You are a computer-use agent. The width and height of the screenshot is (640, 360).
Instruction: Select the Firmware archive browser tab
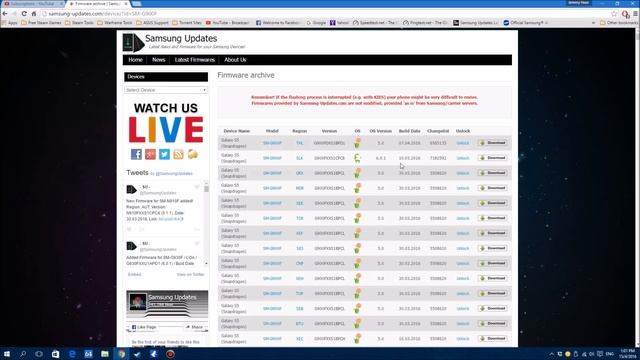click(x=98, y=4)
